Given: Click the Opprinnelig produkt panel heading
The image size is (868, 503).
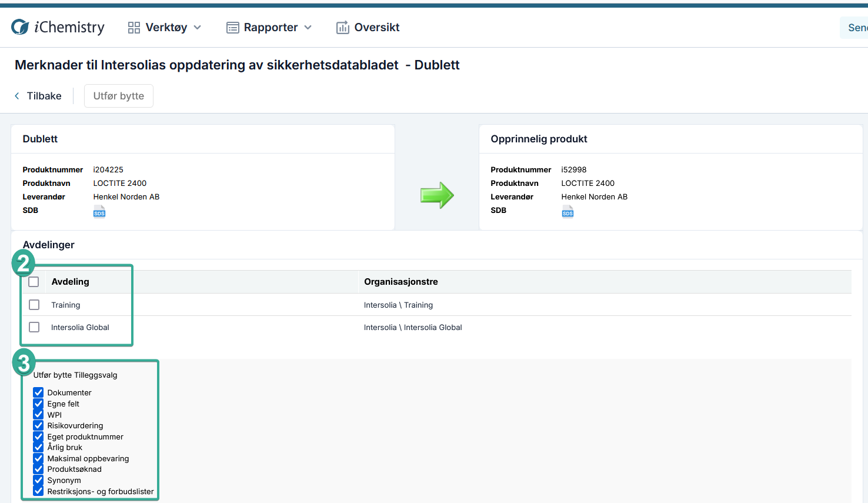Looking at the screenshot, I should [x=539, y=139].
